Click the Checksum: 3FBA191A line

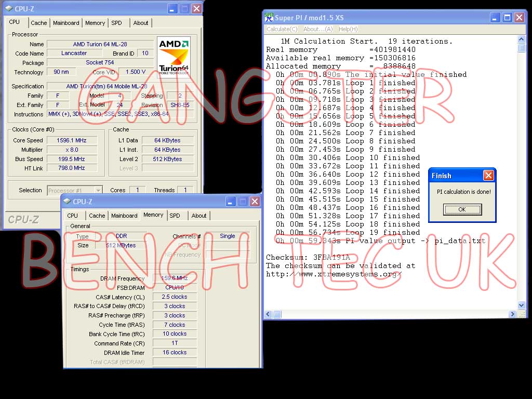tap(308, 257)
